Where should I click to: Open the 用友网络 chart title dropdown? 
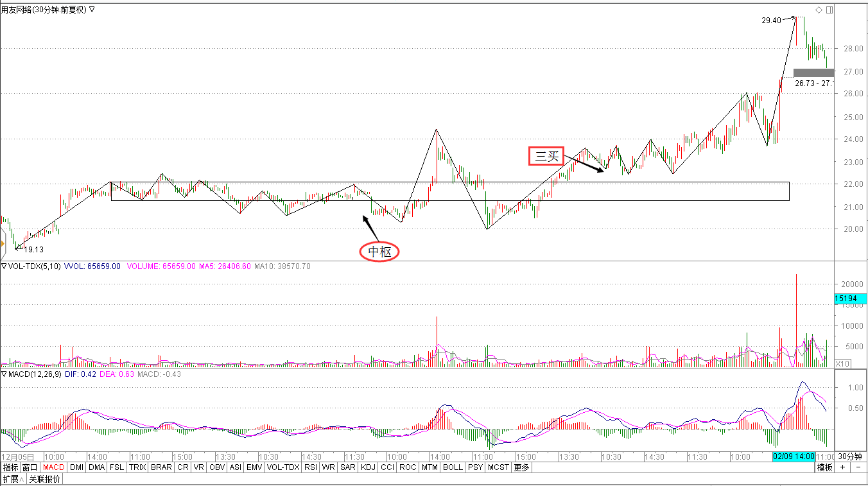click(92, 10)
